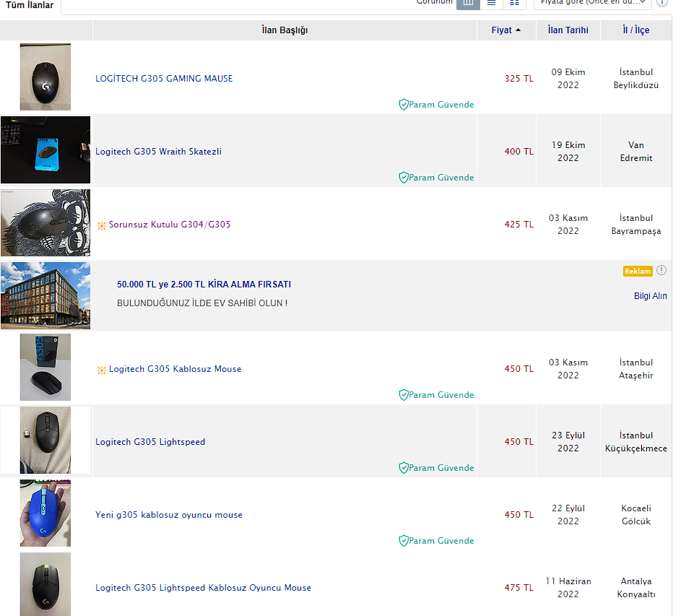
Task: Click the location İstanbul Küçükçekmece
Action: (635, 442)
